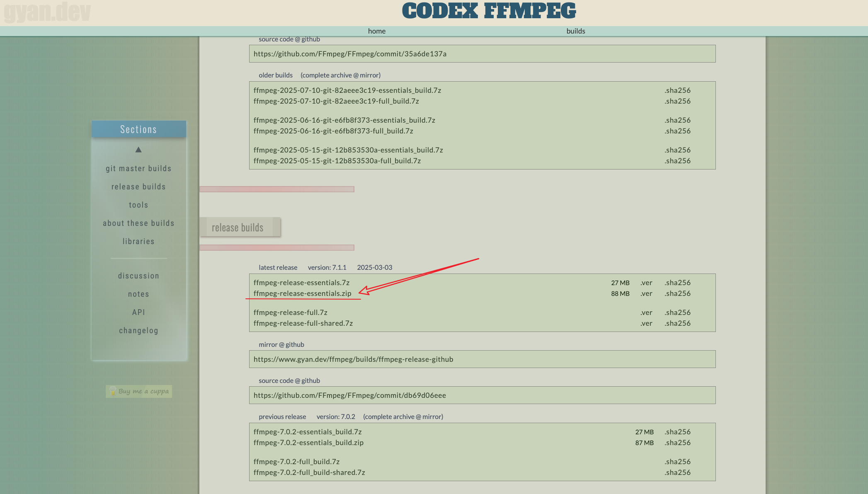
Task: Click the 2025-03-03 release date
Action: [x=375, y=268]
